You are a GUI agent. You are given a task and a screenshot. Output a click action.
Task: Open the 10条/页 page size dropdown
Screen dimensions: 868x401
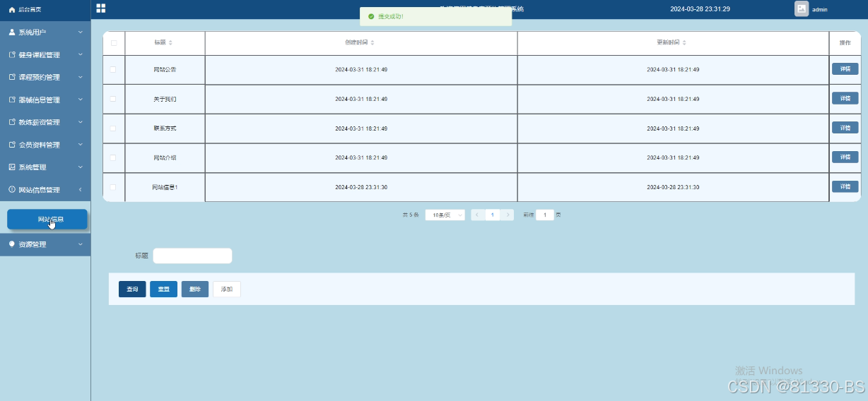coord(445,215)
